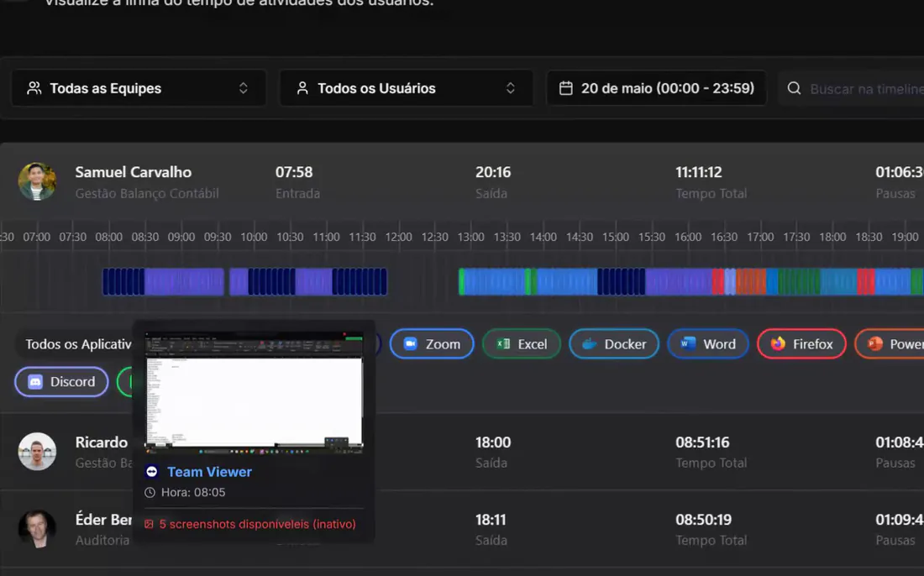Click the purple timeline segment near 09:00
The image size is (924, 576).
(x=184, y=281)
